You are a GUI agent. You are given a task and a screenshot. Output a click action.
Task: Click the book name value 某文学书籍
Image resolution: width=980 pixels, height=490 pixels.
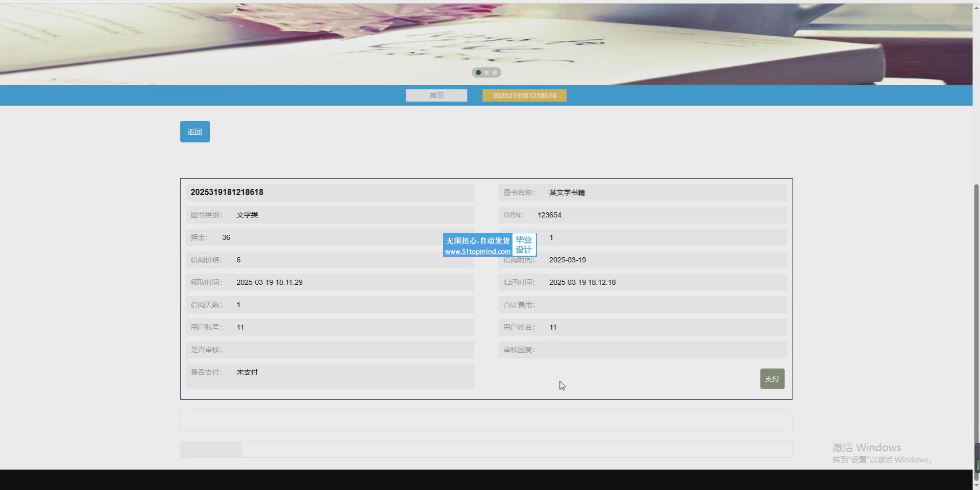click(567, 192)
